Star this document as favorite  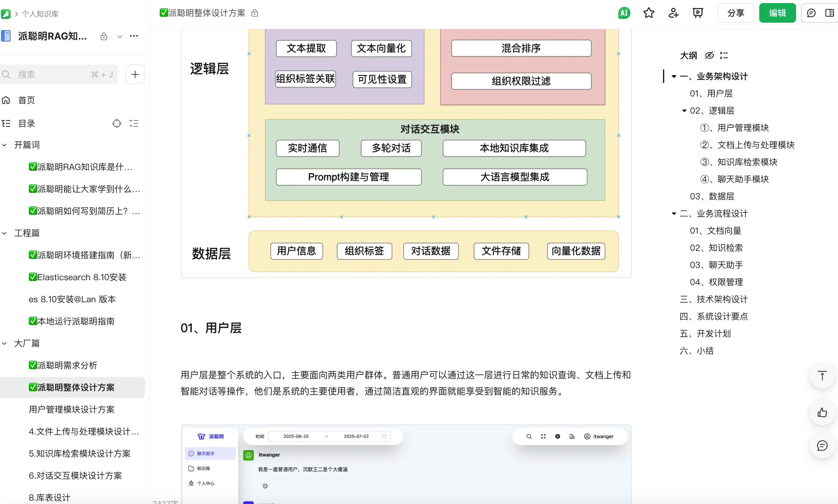pyautogui.click(x=649, y=13)
